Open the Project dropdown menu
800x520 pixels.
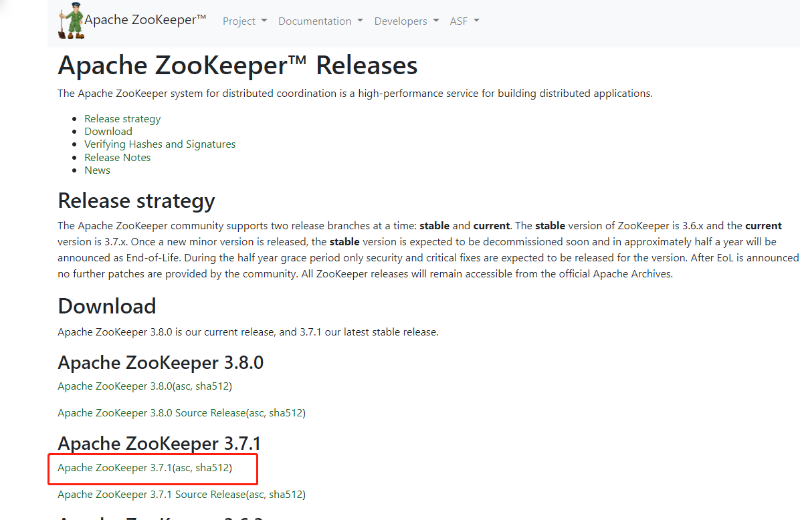(244, 21)
